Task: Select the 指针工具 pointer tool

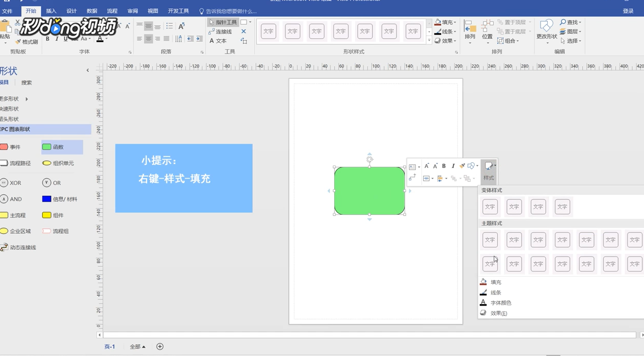Action: pos(223,22)
